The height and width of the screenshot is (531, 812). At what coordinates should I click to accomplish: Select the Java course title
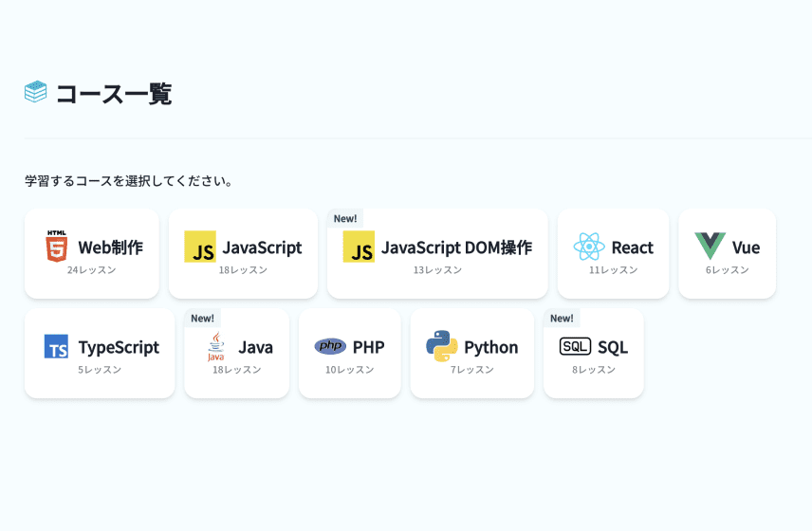coord(255,347)
